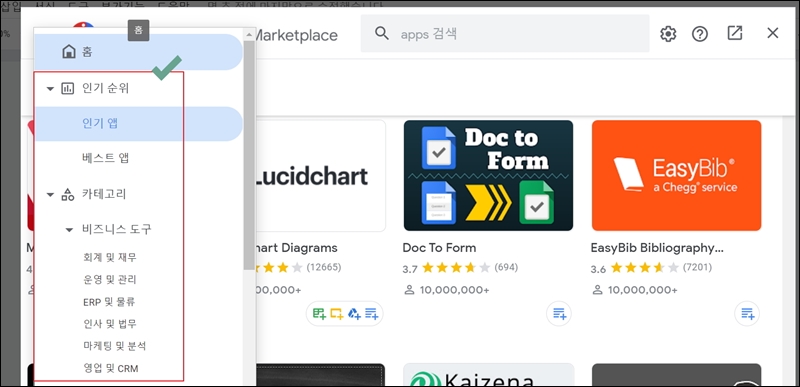Choose ERP 및 물류 category
The height and width of the screenshot is (387, 800).
point(109,302)
